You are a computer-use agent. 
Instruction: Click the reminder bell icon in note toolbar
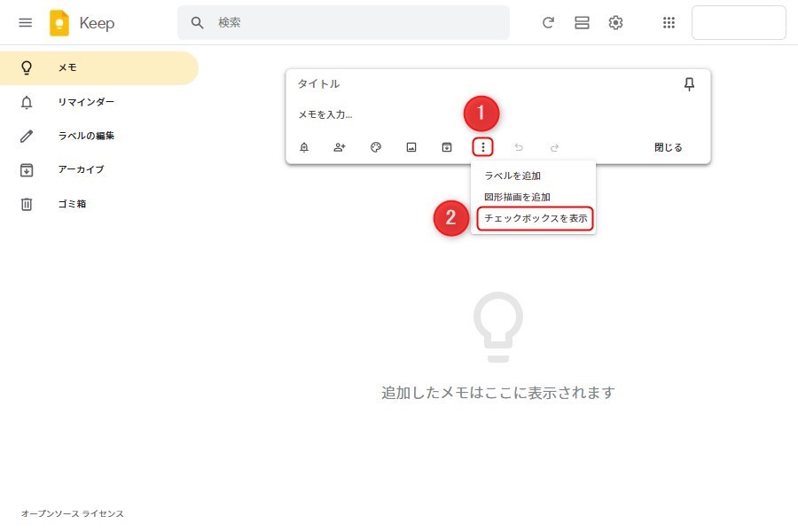[x=304, y=147]
